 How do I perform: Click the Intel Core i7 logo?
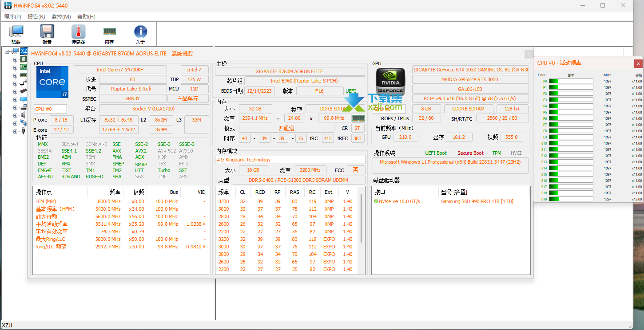52,82
